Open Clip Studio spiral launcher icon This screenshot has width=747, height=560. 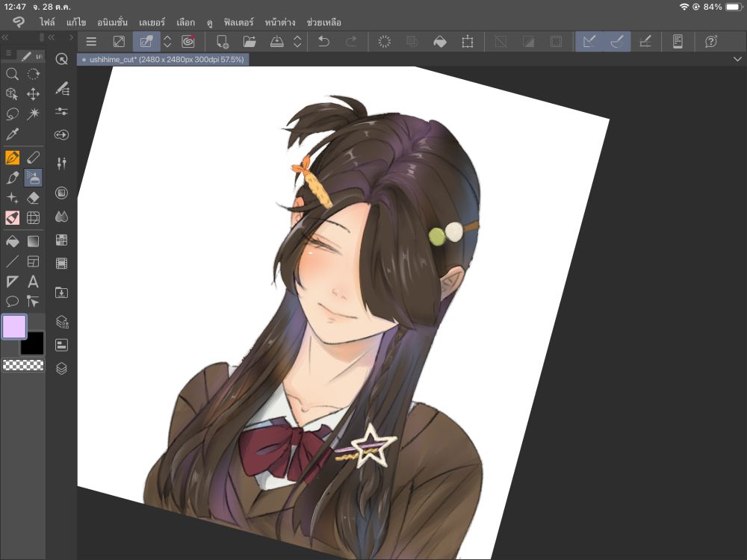pos(188,41)
